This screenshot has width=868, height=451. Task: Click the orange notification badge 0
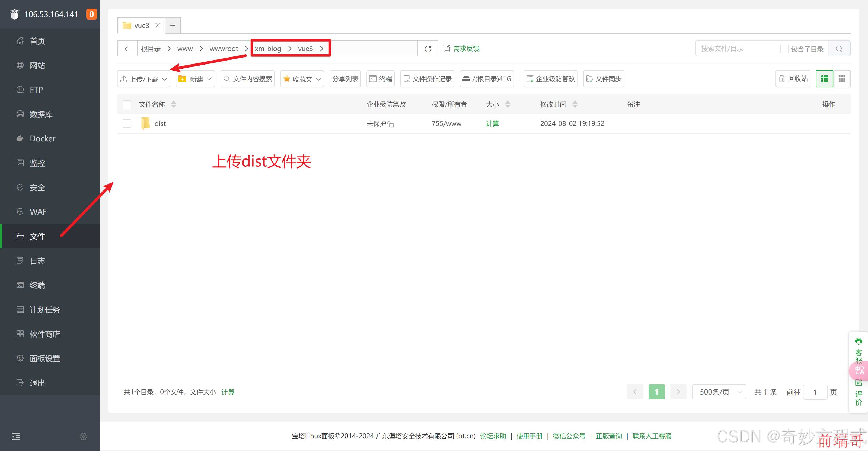[x=91, y=14]
